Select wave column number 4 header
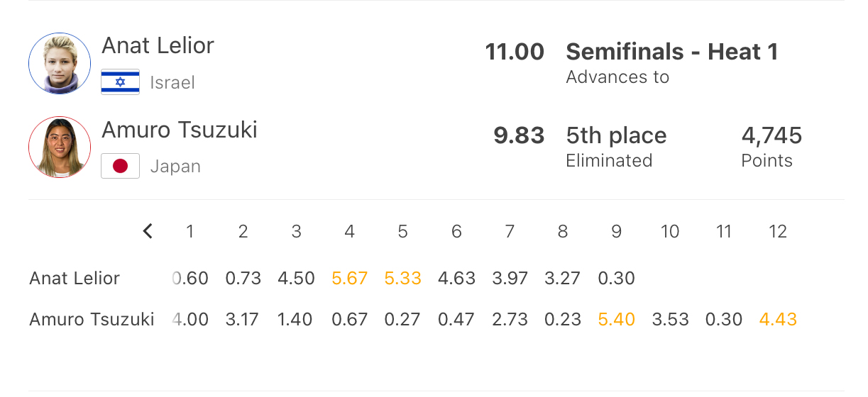The width and height of the screenshot is (868, 397). [349, 231]
